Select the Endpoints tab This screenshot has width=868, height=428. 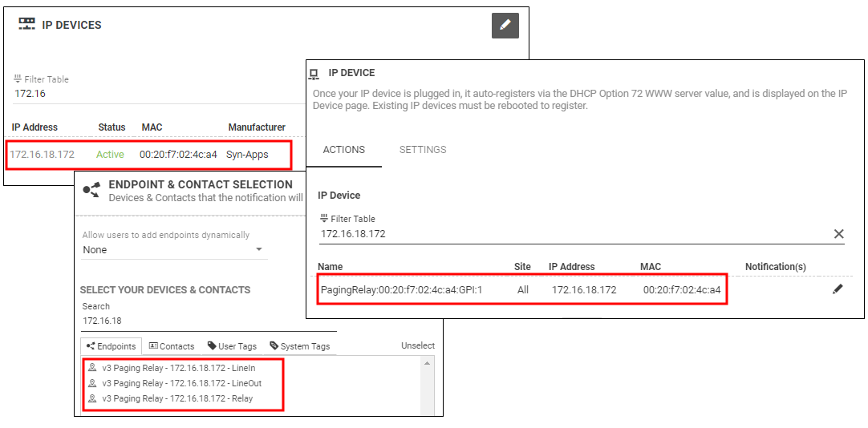coord(112,346)
